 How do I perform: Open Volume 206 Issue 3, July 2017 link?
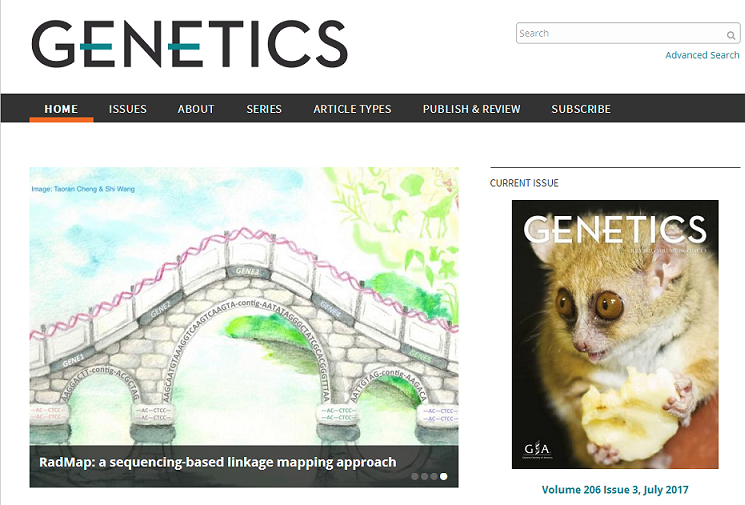pyautogui.click(x=615, y=489)
